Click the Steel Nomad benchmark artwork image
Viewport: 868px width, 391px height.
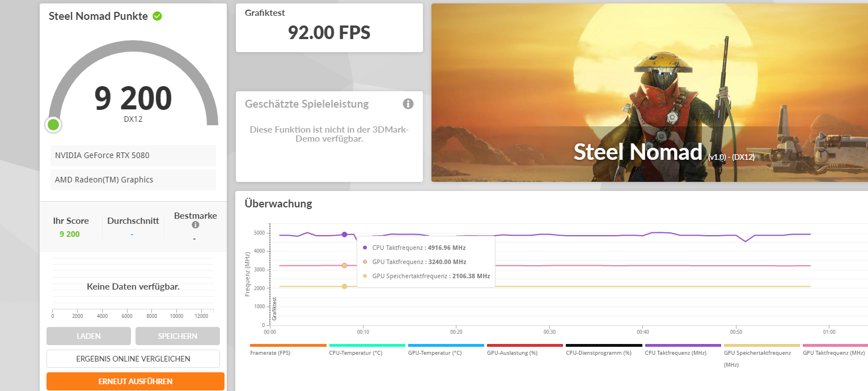tap(650, 92)
